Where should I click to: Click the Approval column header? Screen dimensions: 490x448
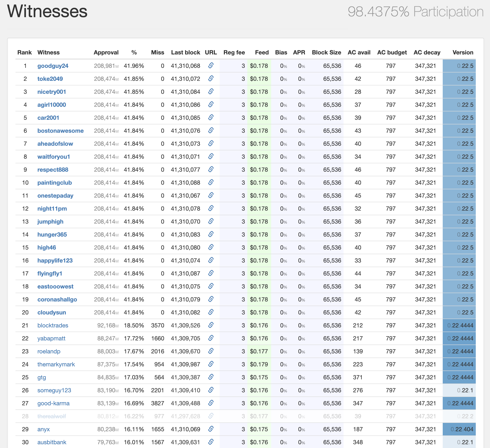[106, 52]
